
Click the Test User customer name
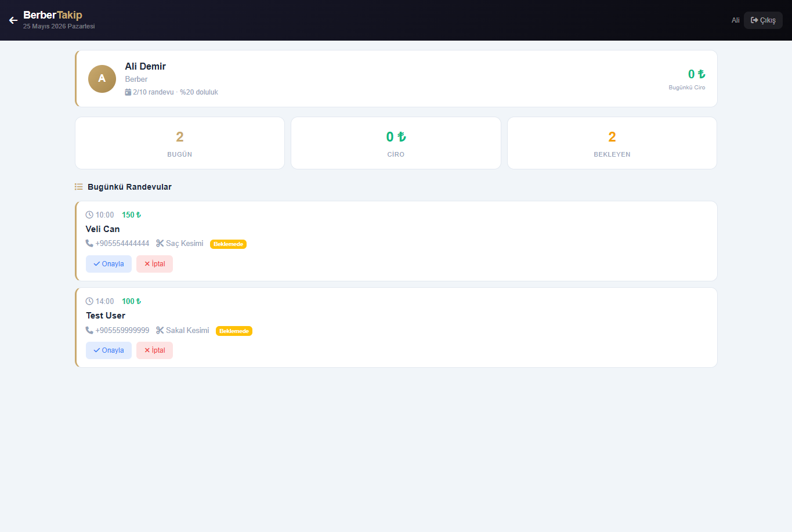(x=106, y=316)
